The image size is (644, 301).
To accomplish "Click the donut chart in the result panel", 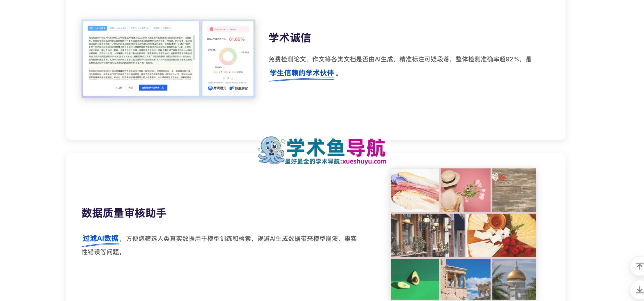I will click(228, 56).
